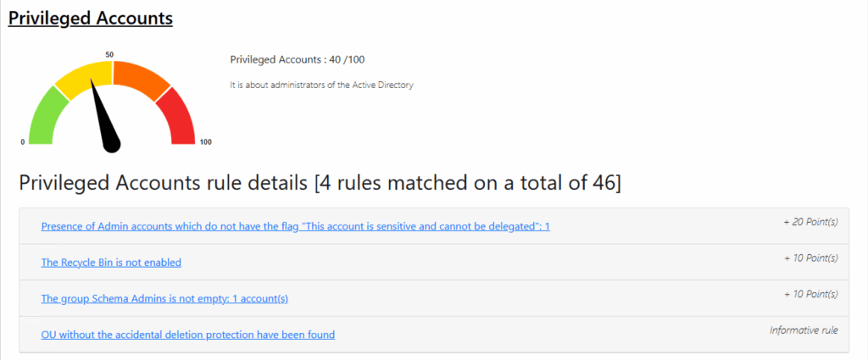Click the gauge's 0 label
The height and width of the screenshot is (360, 868).
pos(23,141)
